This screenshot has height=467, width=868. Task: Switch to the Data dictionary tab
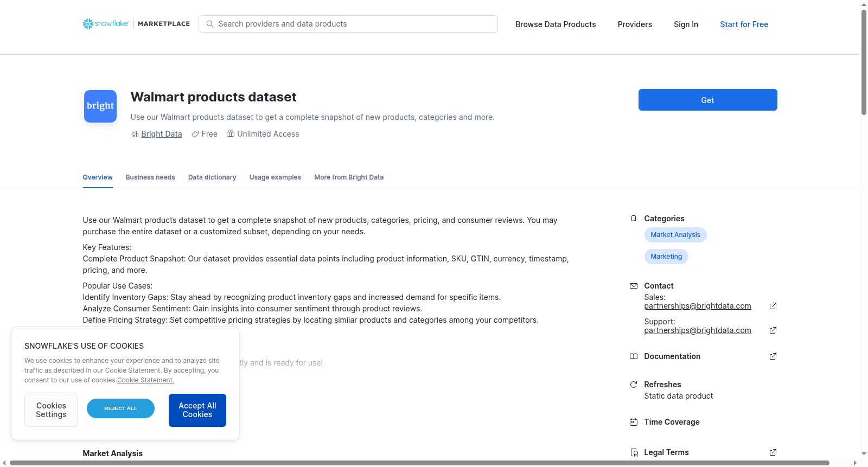pos(212,177)
